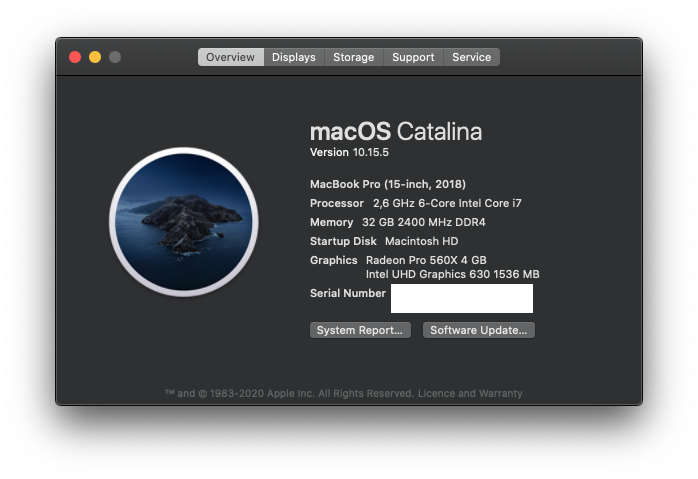Go to the Service tab
698x479 pixels.
point(471,57)
